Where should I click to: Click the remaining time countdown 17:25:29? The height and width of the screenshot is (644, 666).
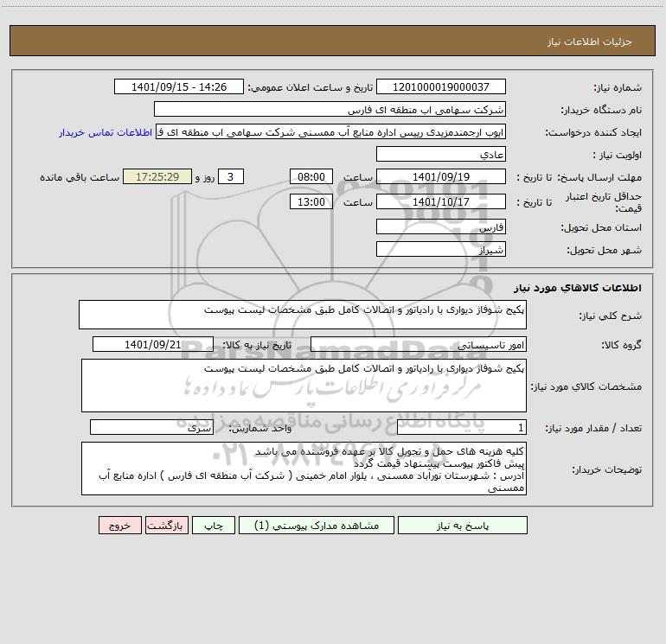[x=157, y=176]
